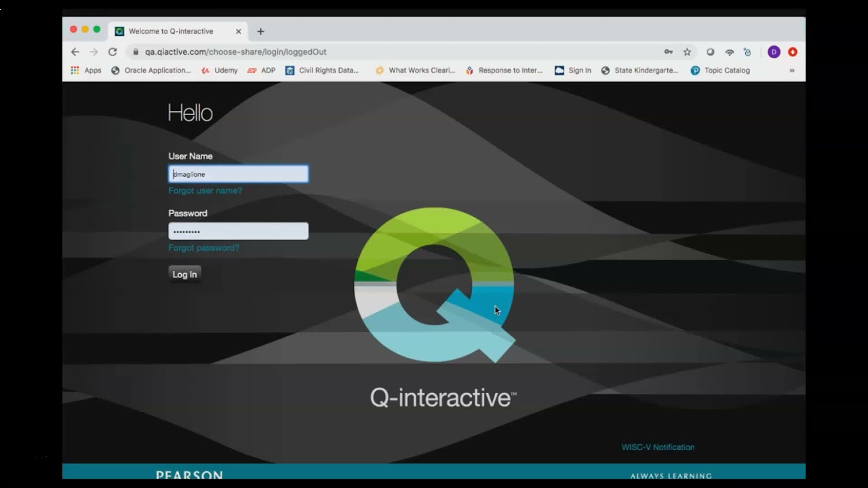Click the User Name input field

click(x=238, y=174)
